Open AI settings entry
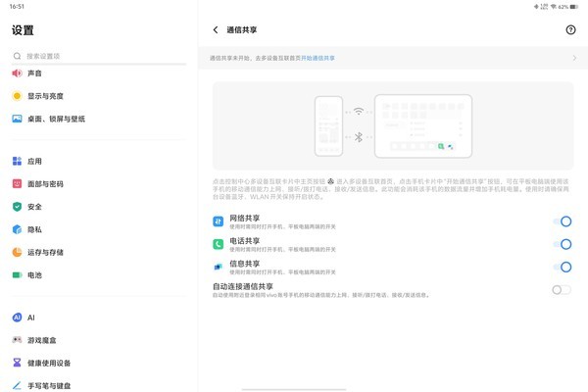This screenshot has height=392, width=588. pos(99,318)
